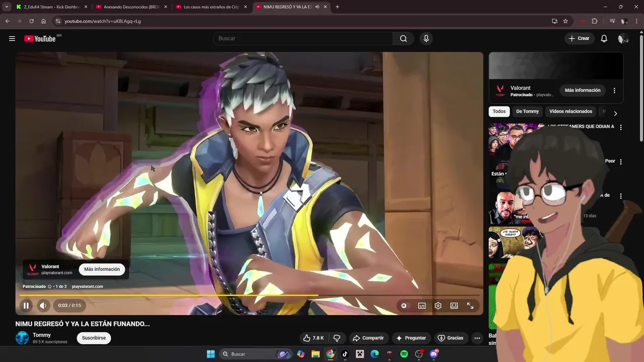This screenshot has height=362, width=644.
Task: Click the Preguntar button
Action: tap(411, 338)
